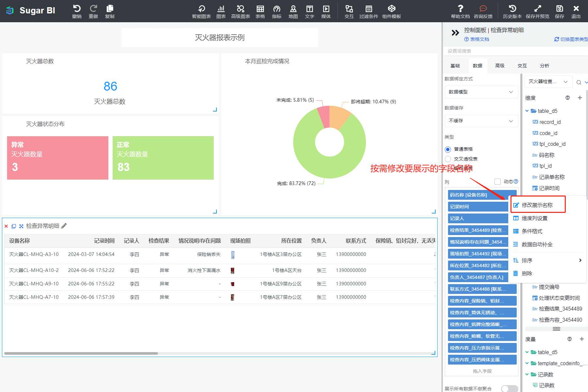The height and width of the screenshot is (392, 588).
Task: Open Help Documentation (帮助文档)
Action: tap(460, 11)
